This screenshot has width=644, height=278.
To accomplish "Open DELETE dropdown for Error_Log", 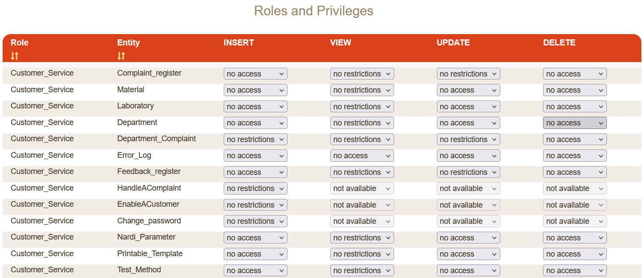I will coord(575,156).
